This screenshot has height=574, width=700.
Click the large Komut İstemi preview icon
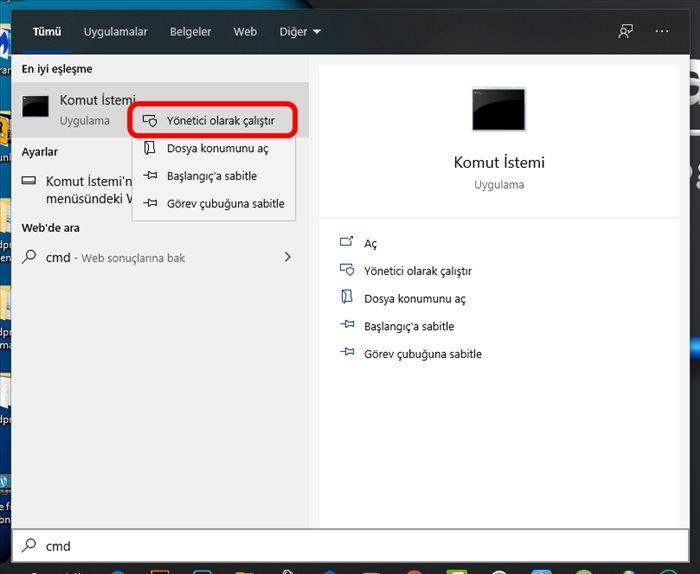(x=498, y=110)
